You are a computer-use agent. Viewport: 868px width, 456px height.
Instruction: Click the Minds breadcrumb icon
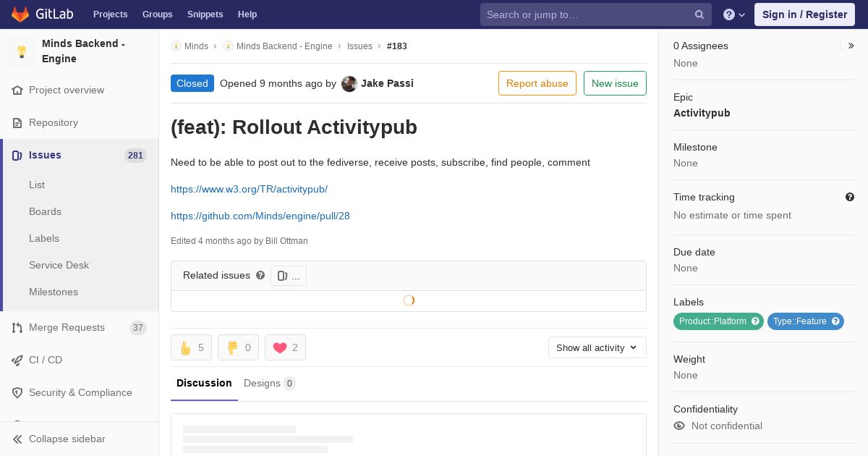click(176, 46)
